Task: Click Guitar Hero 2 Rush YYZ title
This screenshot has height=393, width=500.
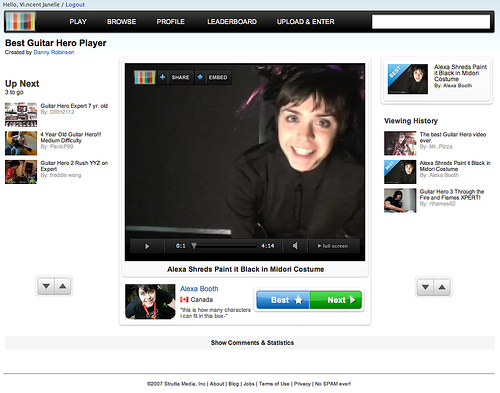Action: pyautogui.click(x=74, y=166)
